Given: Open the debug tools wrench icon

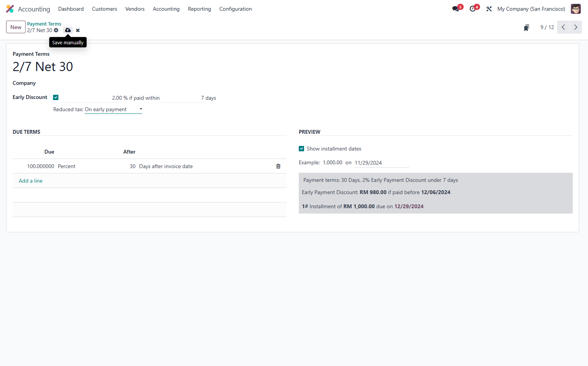Looking at the screenshot, I should (x=489, y=9).
